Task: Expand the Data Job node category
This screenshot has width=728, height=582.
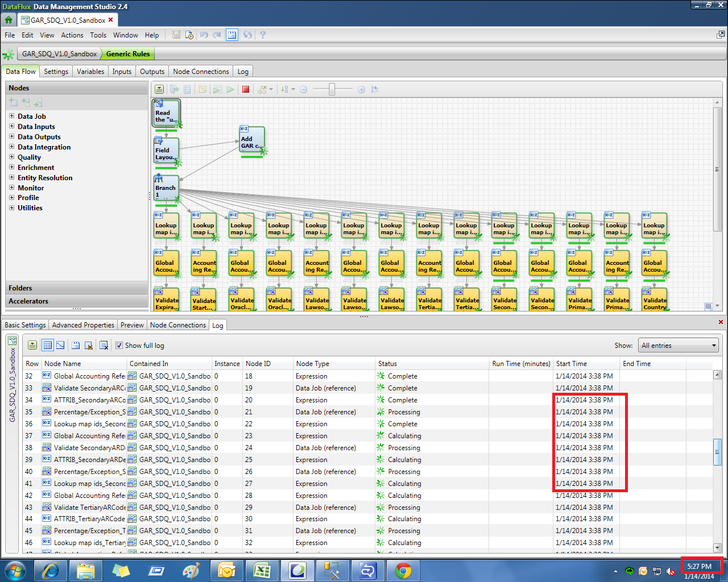Action: (x=11, y=116)
